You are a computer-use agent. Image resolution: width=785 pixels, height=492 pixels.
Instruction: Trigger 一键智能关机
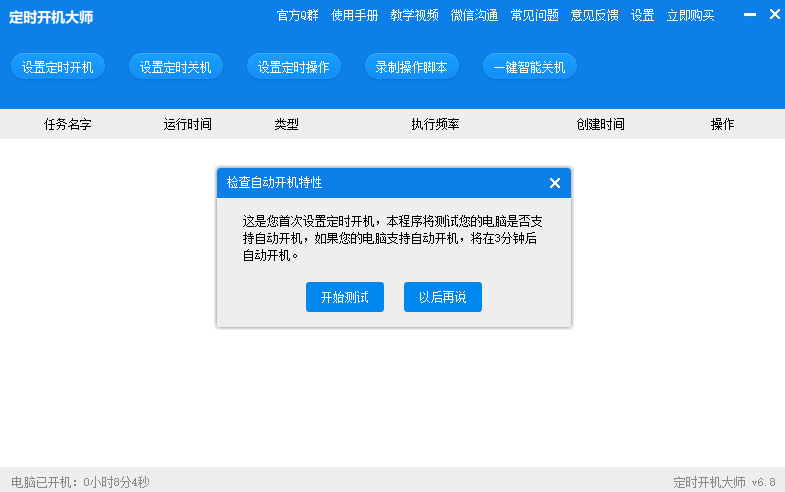coord(530,67)
